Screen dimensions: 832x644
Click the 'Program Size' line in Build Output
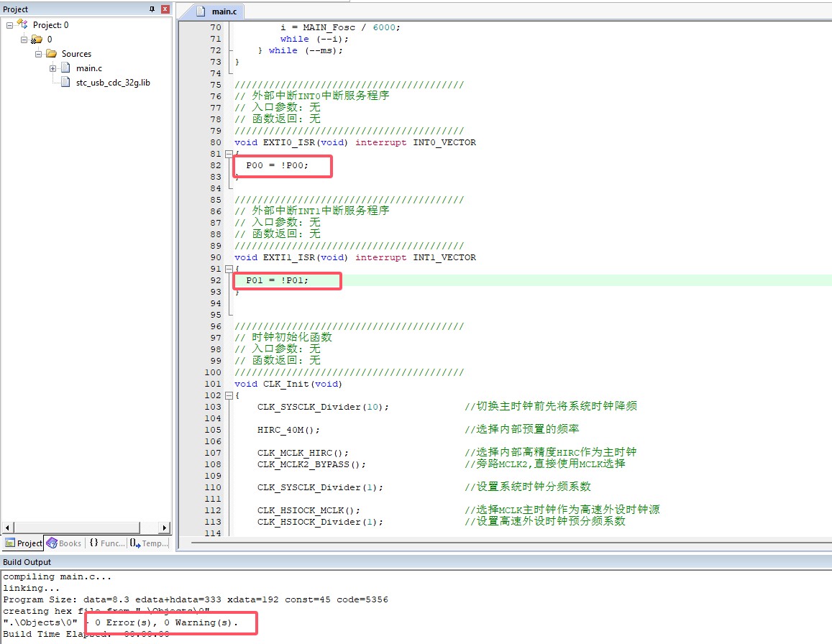(x=196, y=599)
